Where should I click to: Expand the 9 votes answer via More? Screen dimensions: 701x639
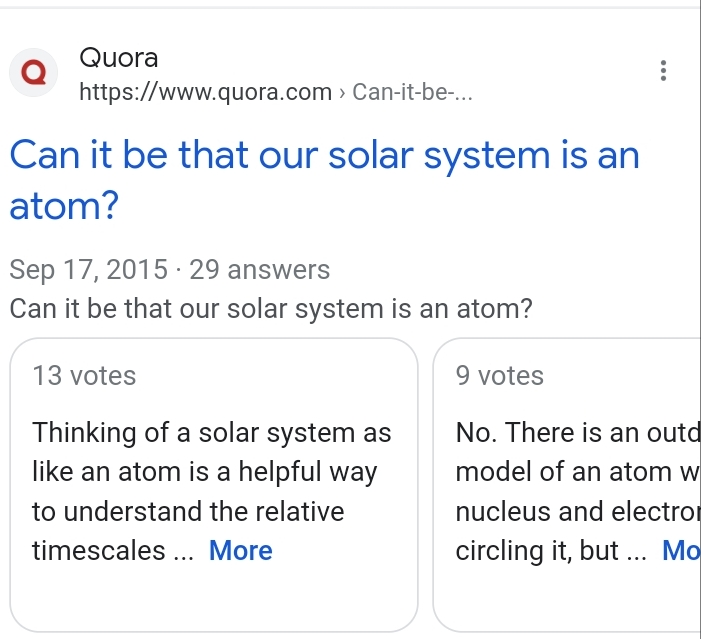[681, 550]
